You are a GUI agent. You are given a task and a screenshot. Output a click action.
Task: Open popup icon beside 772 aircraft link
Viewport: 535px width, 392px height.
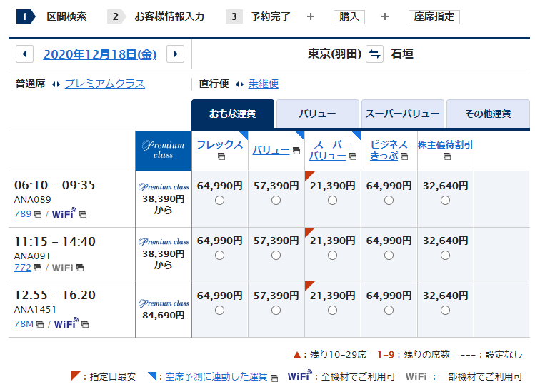39,268
